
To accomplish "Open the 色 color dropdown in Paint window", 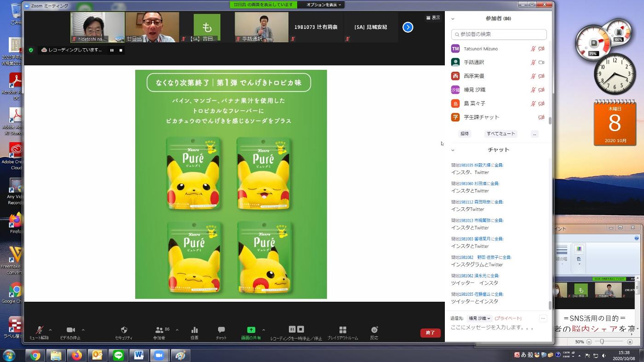I will [579, 259].
